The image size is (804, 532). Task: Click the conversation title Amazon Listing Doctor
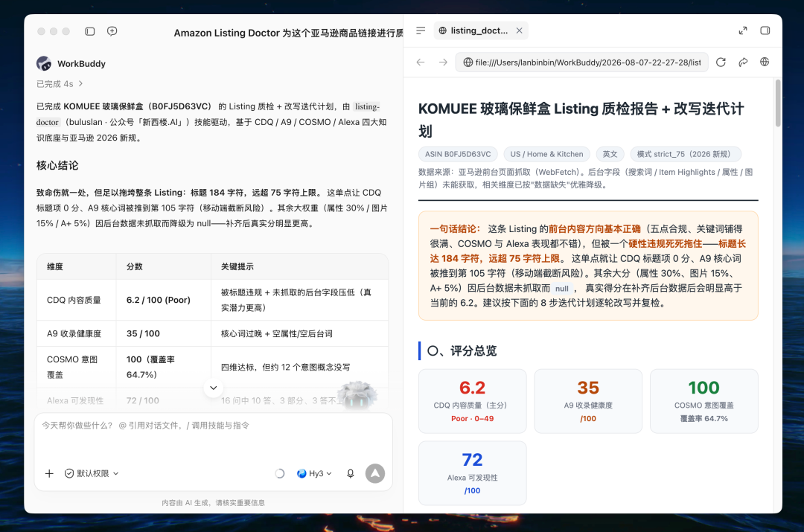(x=288, y=33)
